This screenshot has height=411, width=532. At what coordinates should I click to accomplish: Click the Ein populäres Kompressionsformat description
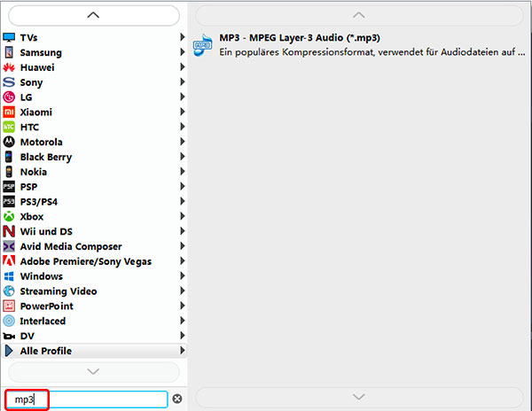[372, 52]
